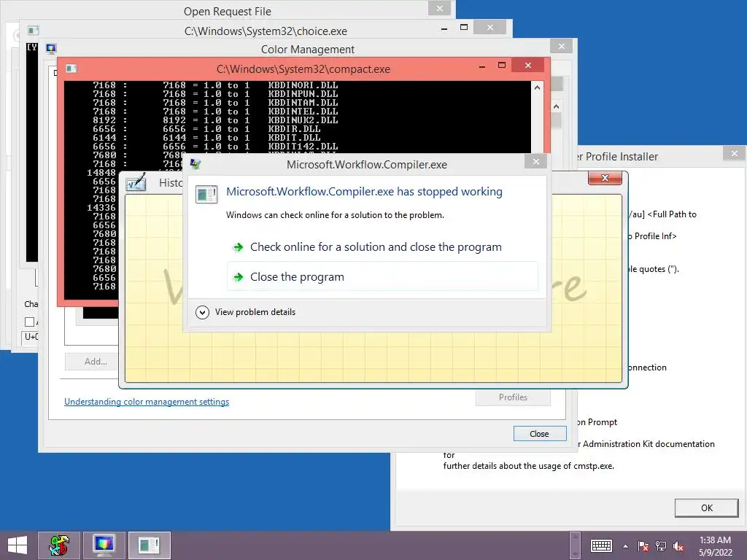Click scroll up arrow in compact.exe console
The width and height of the screenshot is (747, 560).
click(x=538, y=87)
